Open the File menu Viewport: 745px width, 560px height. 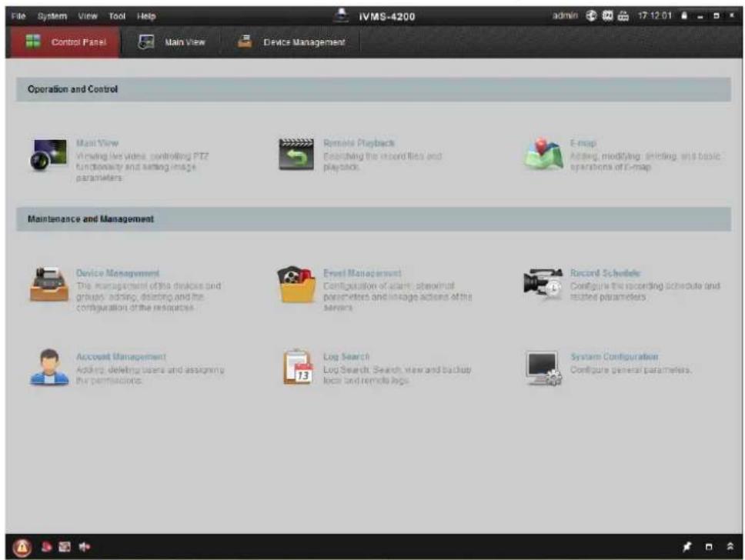tap(18, 16)
